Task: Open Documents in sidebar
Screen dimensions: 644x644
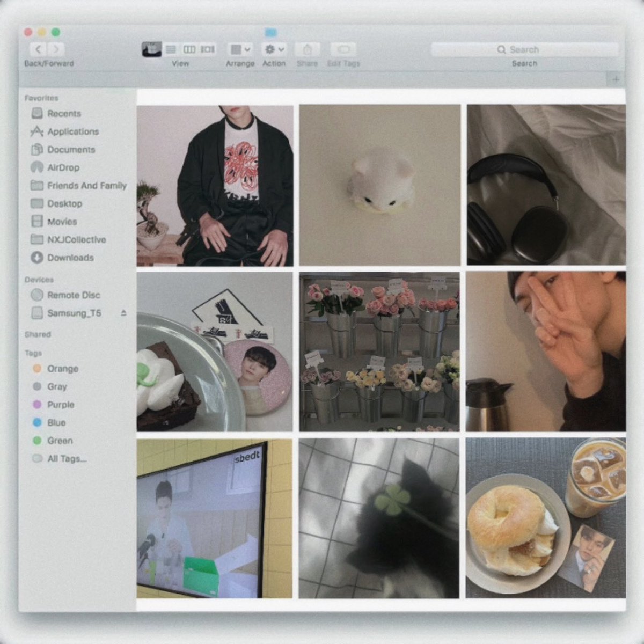Action: (x=71, y=150)
